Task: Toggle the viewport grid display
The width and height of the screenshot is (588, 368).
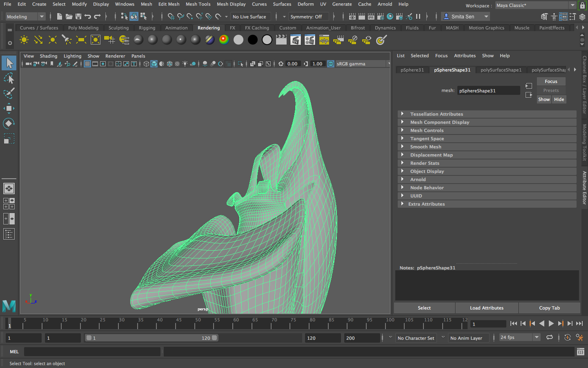Action: pos(87,64)
